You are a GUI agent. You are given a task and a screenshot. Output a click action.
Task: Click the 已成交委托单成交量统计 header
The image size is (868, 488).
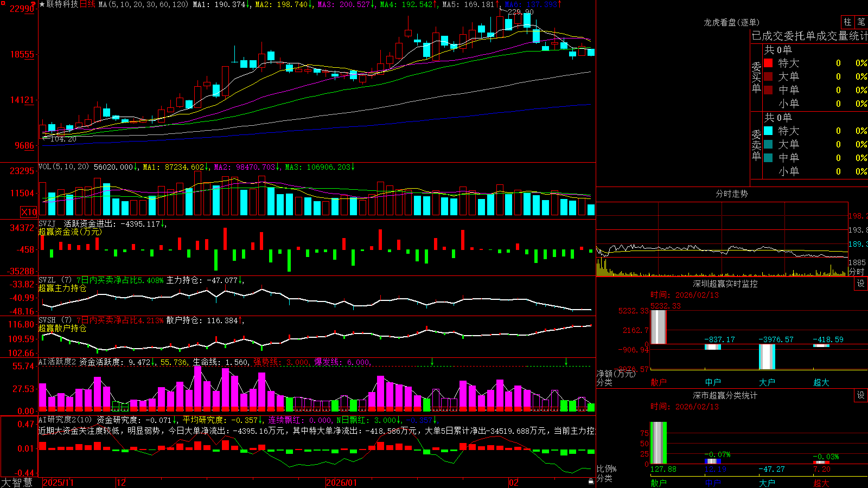tap(809, 36)
